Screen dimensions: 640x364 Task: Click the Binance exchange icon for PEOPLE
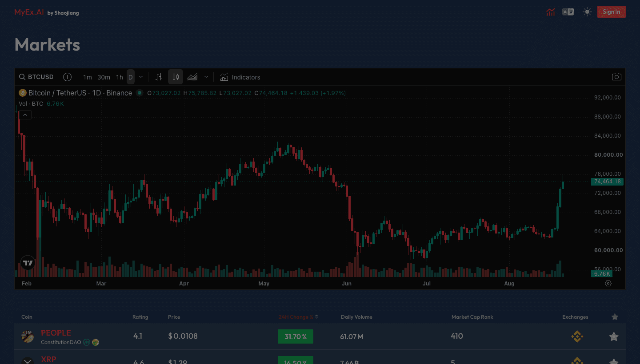577,336
